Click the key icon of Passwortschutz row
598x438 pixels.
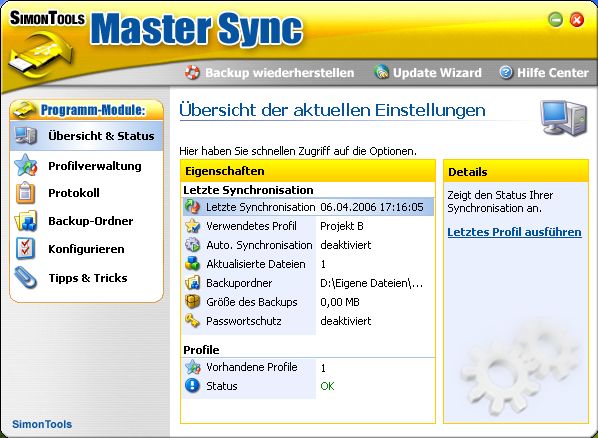pyautogui.click(x=193, y=320)
